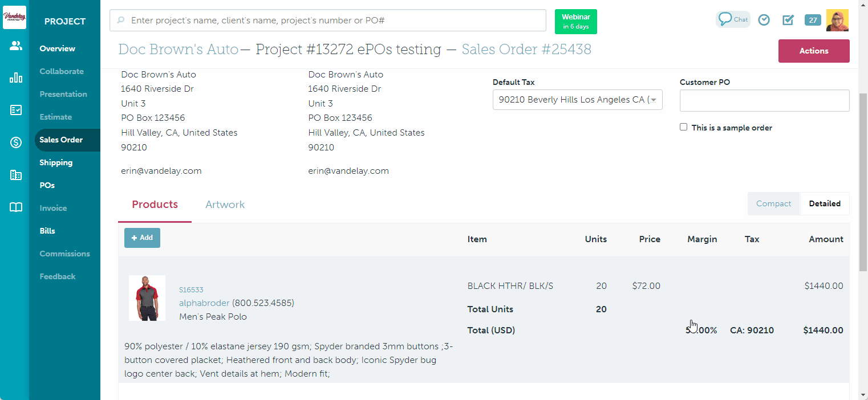Open the tasks checkbox icon in header
Screen dimensions: 868x400
tap(788, 20)
